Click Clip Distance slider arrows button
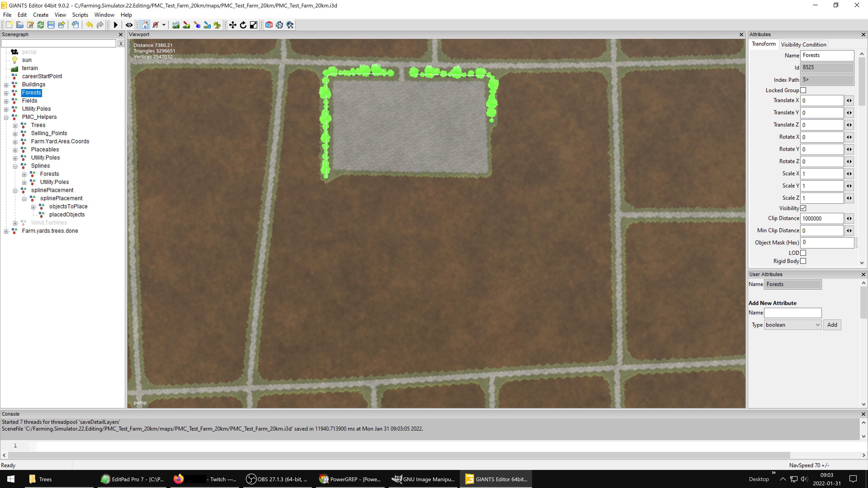 tap(849, 218)
